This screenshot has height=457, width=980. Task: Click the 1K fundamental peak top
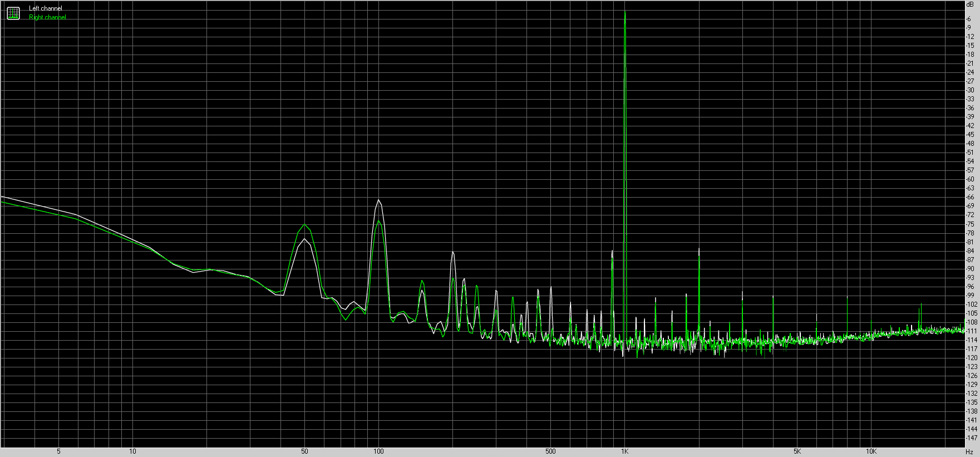[x=625, y=12]
